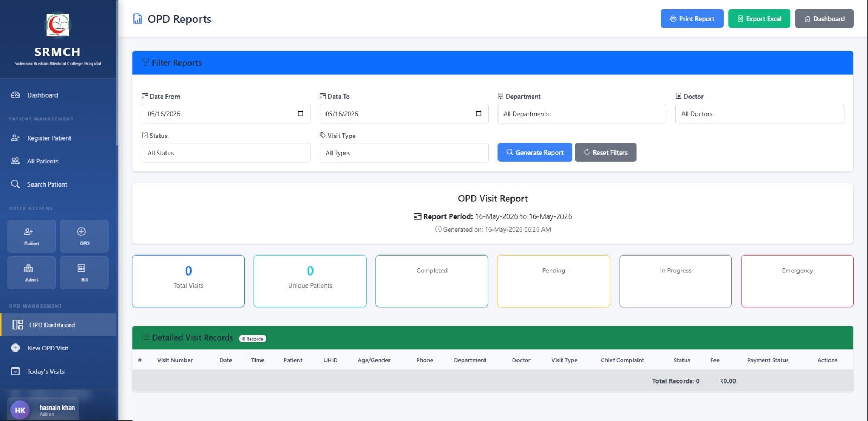Image resolution: width=868 pixels, height=421 pixels.
Task: Open the OPD quick action tile
Action: 84,236
